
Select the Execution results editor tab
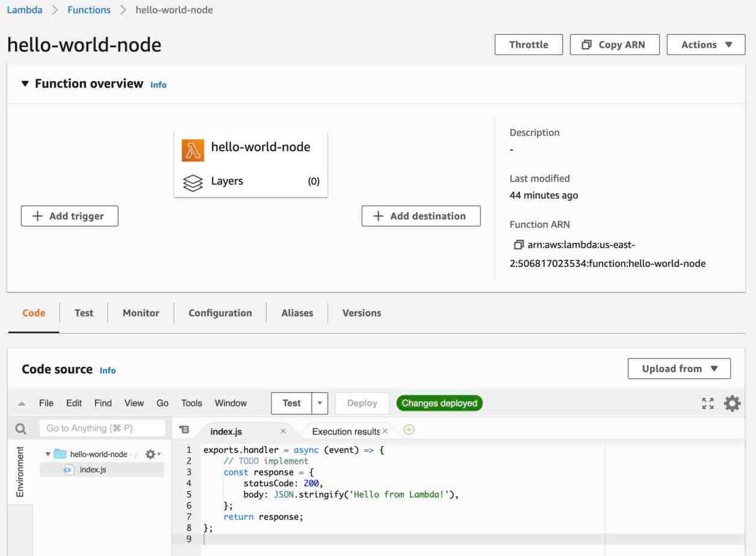click(346, 431)
